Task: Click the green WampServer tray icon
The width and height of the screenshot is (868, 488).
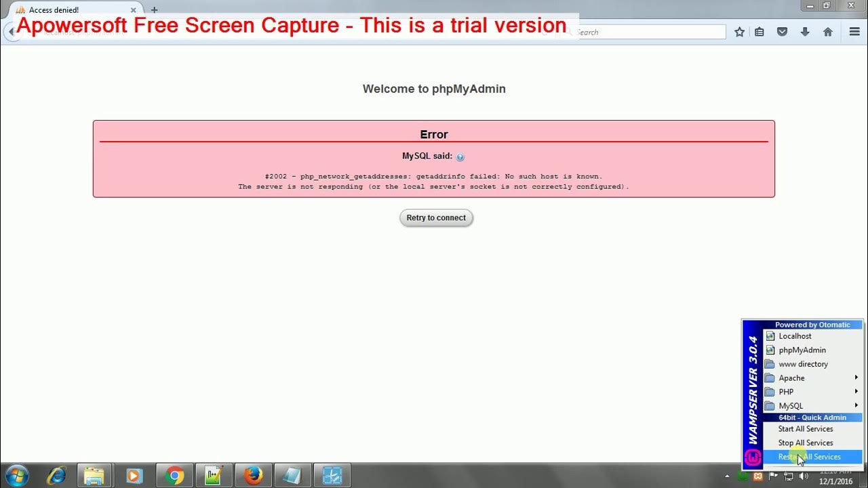Action: pos(744,476)
